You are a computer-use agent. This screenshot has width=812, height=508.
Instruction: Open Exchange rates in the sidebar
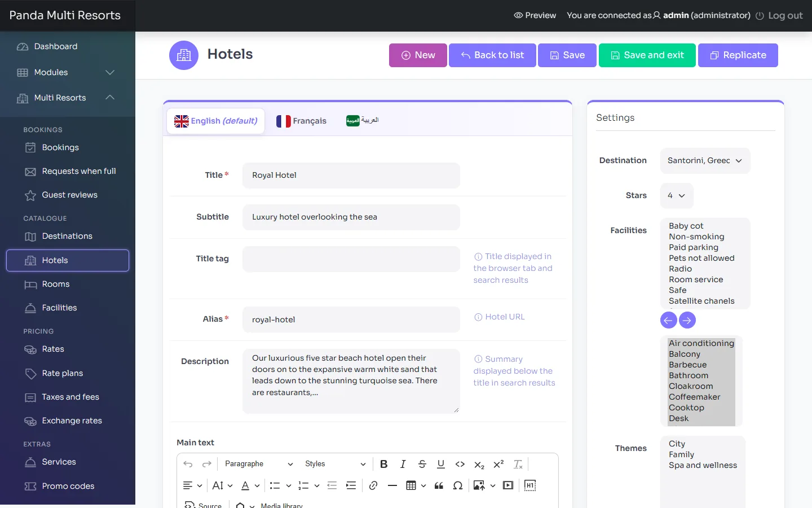pyautogui.click(x=68, y=421)
